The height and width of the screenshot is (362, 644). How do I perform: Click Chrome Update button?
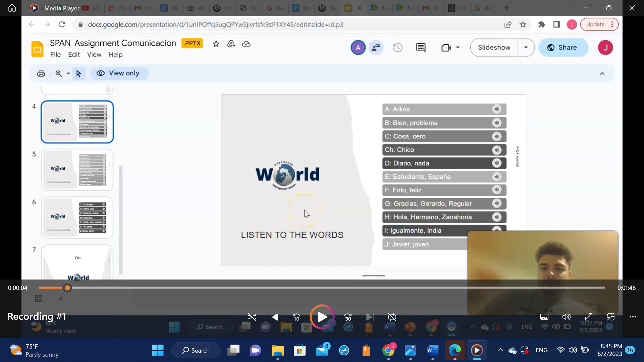pyautogui.click(x=599, y=24)
